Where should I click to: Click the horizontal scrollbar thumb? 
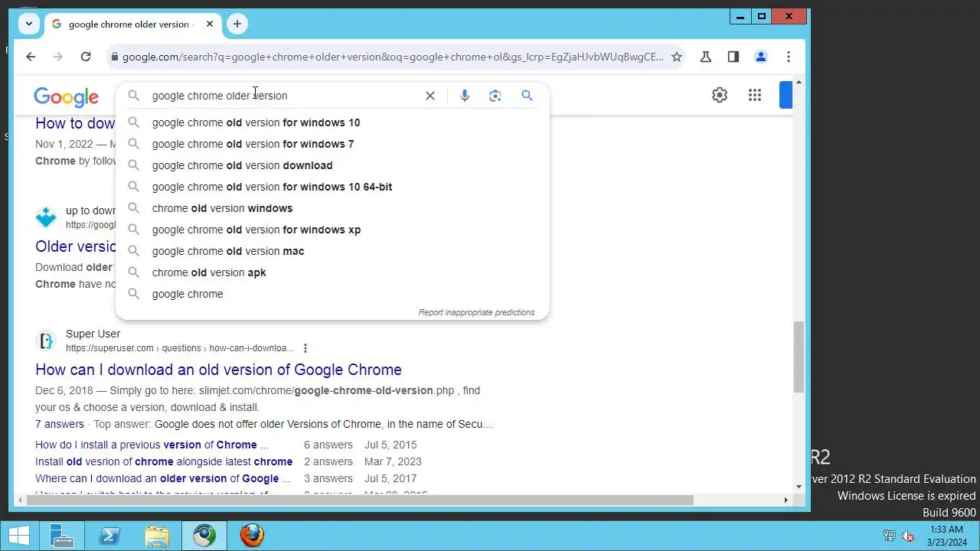tap(360, 500)
